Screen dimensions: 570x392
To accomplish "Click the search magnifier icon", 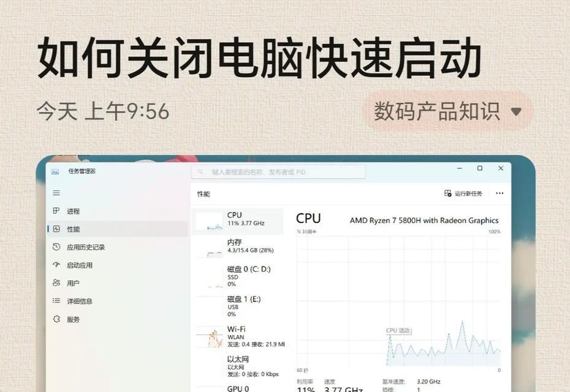I will pyautogui.click(x=200, y=172).
